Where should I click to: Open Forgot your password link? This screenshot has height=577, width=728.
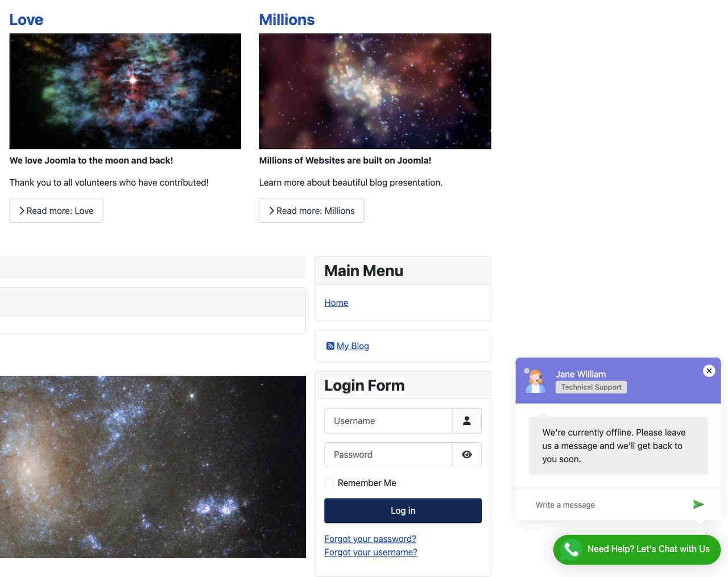pyautogui.click(x=370, y=539)
